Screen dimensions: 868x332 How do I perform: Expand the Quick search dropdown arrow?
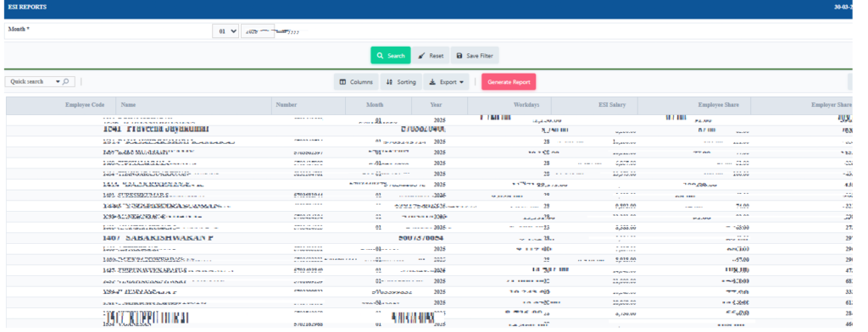coord(58,82)
